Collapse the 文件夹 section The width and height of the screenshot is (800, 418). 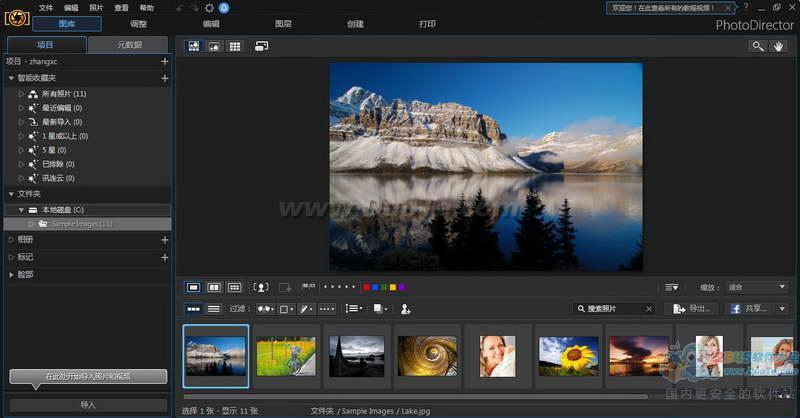coord(11,194)
